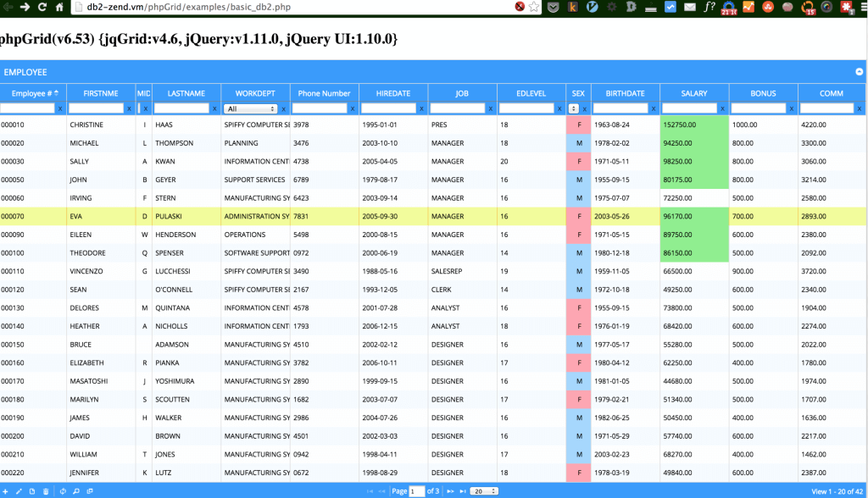
Task: Click the SALARY filter input field
Action: [x=690, y=108]
